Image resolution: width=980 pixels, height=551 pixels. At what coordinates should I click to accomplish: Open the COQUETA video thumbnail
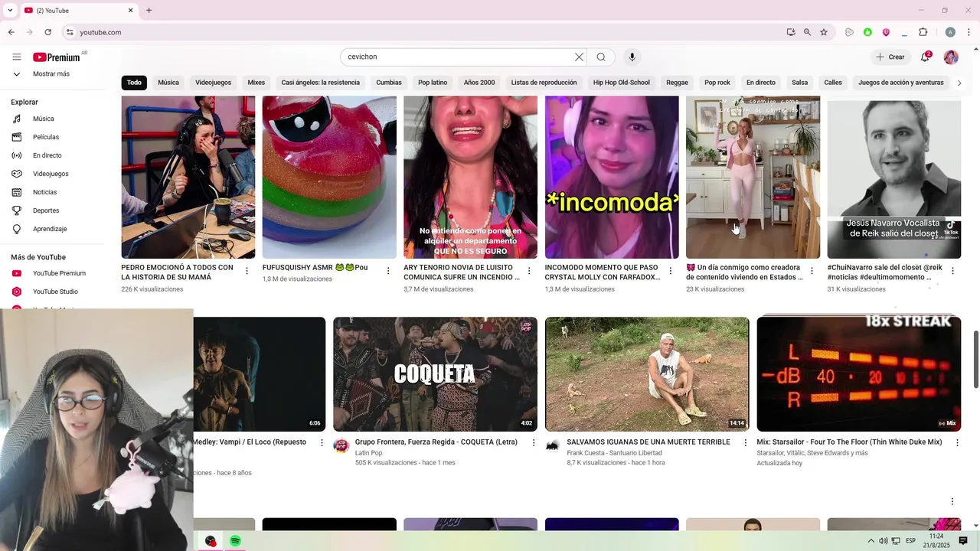point(435,374)
